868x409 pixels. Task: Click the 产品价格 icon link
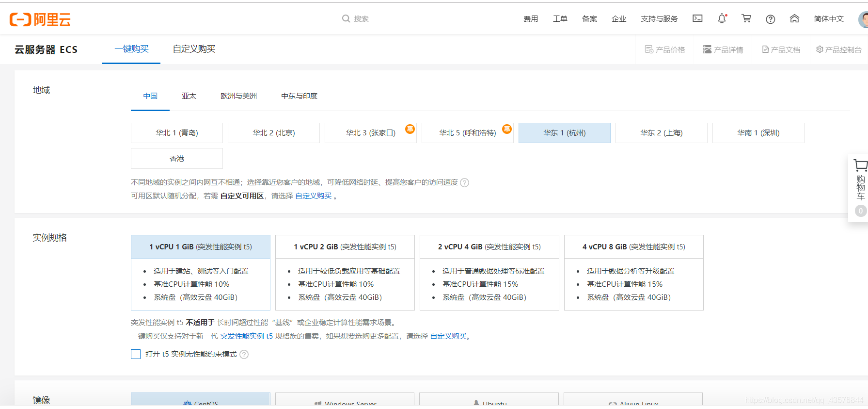(665, 49)
